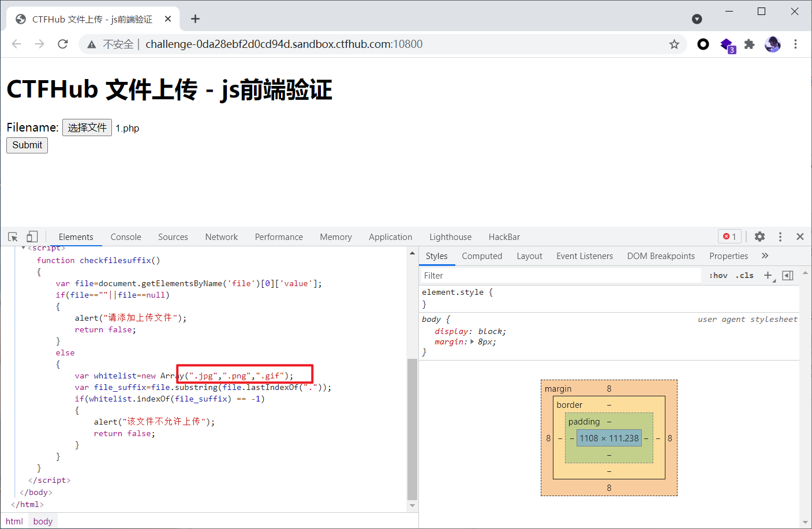Click the insecure site warning icon
This screenshot has width=812, height=529.
click(91, 44)
